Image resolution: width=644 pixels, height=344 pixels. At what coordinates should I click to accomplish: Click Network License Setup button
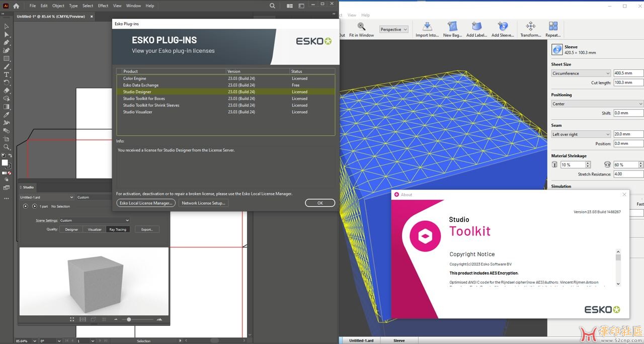[x=203, y=203]
